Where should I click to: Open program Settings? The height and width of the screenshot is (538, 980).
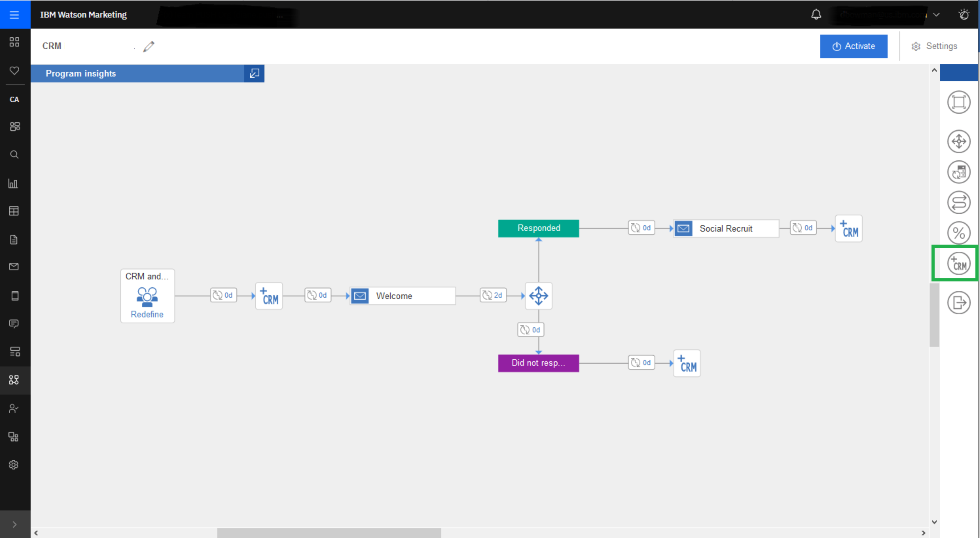934,46
